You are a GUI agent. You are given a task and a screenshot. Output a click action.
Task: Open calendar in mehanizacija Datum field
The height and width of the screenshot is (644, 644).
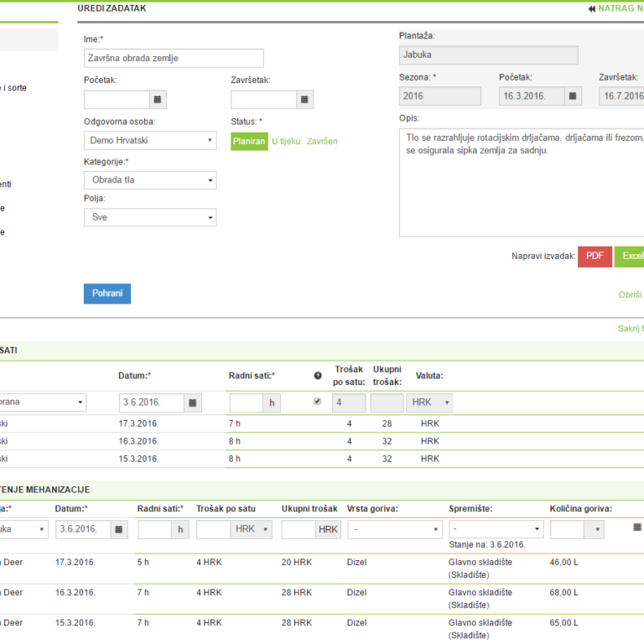click(119, 529)
